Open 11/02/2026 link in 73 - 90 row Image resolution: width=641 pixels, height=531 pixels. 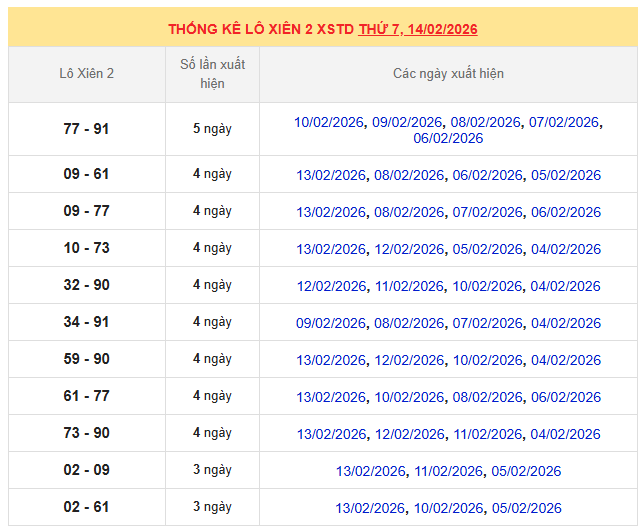click(487, 434)
